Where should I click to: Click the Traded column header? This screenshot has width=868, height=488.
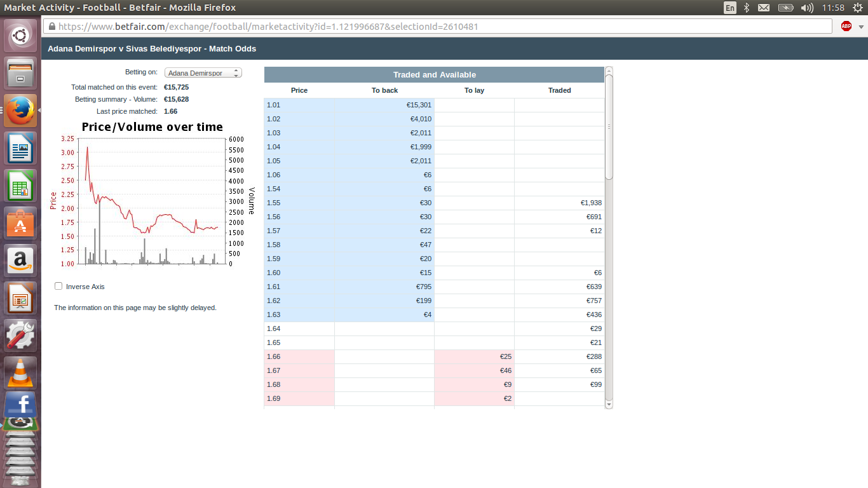click(559, 90)
